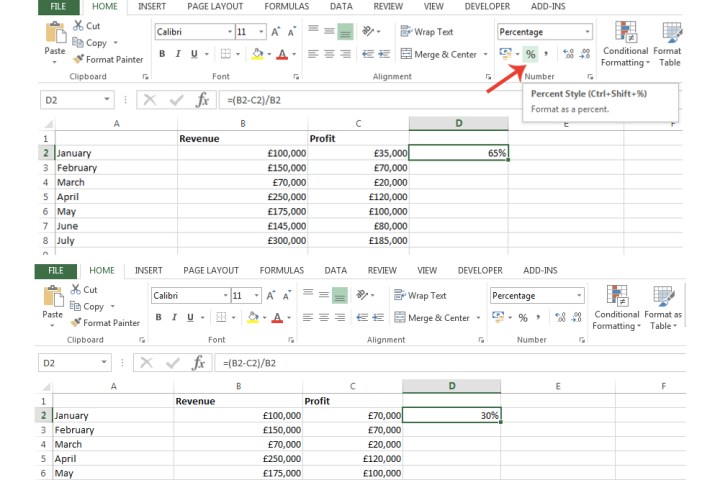Click green FILE button in lower window
Image resolution: width=720 pixels, height=480 pixels.
click(56, 270)
